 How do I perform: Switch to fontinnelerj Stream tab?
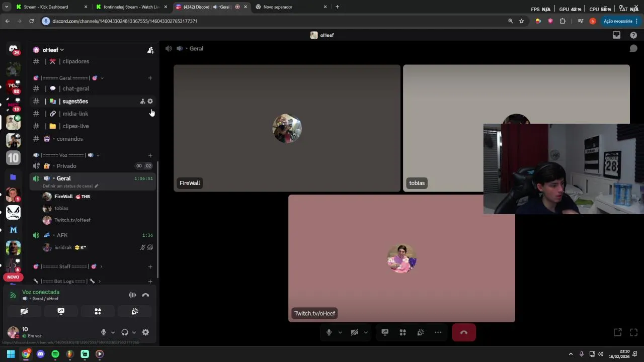(x=132, y=7)
